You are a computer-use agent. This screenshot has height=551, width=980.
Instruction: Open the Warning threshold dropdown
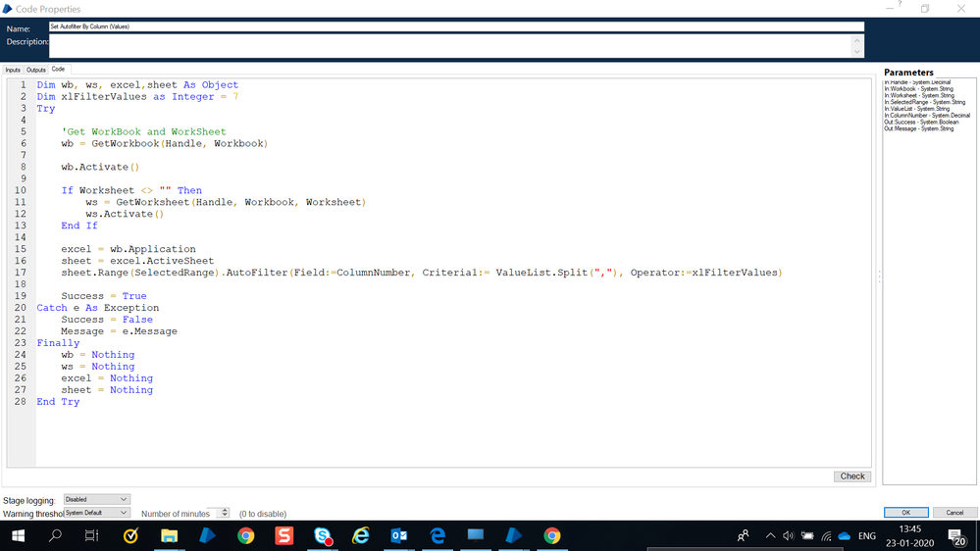96,513
